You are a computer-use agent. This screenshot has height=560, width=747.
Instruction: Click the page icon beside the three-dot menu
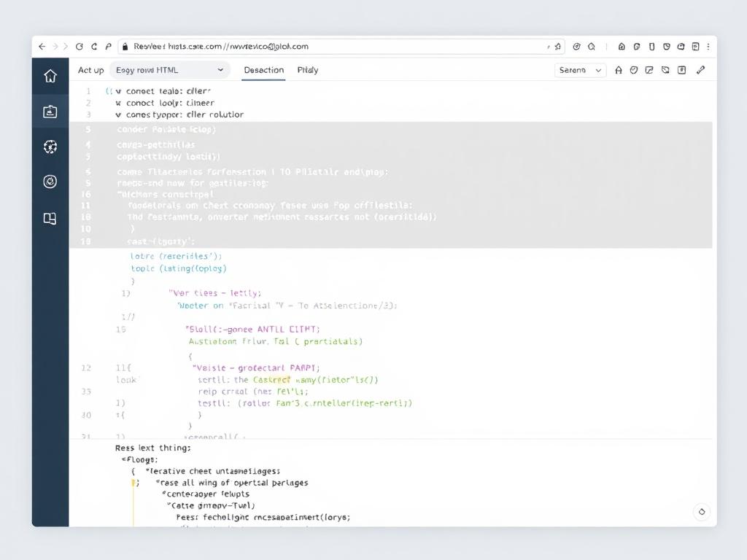coord(695,47)
